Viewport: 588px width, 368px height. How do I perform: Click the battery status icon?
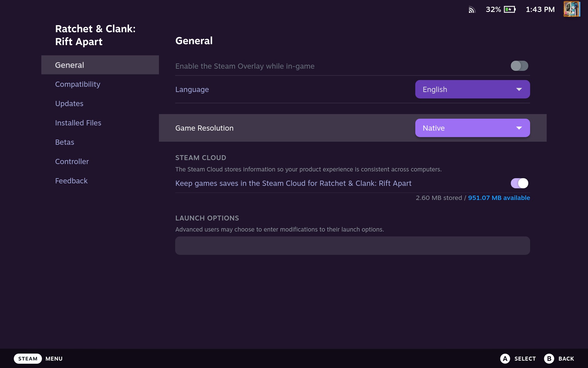[510, 10]
